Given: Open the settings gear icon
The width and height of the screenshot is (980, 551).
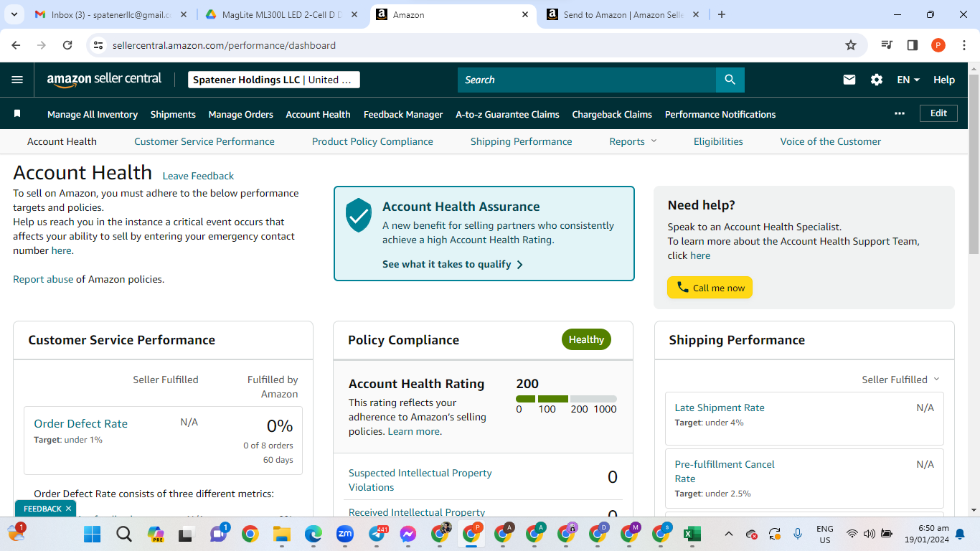Looking at the screenshot, I should click(877, 80).
